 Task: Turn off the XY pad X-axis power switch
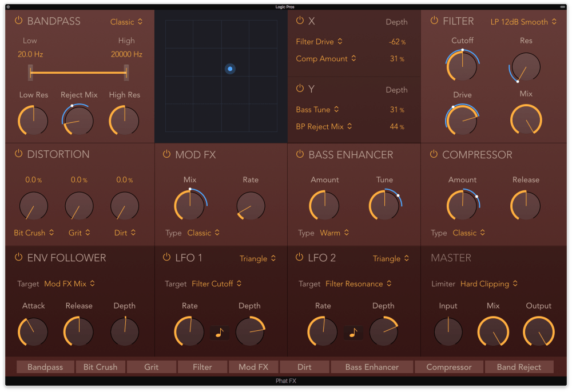pyautogui.click(x=300, y=21)
